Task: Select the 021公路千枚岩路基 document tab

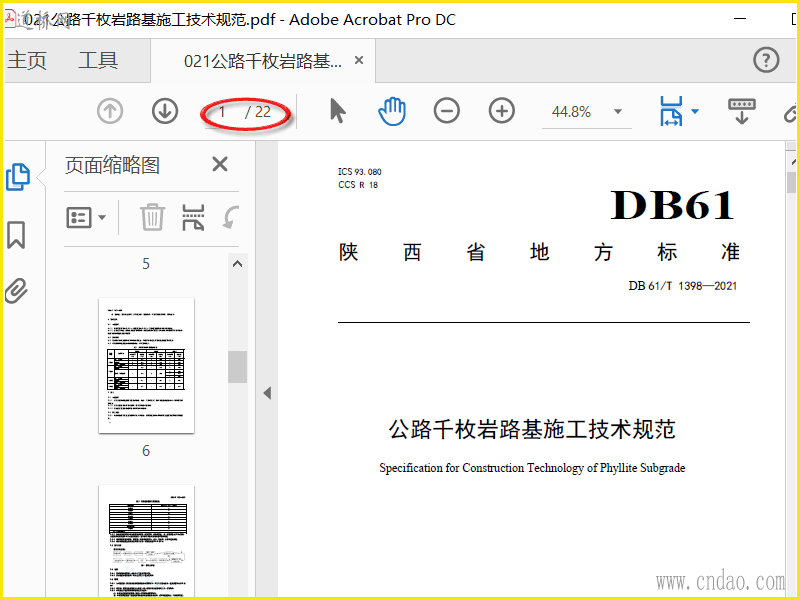Action: coord(263,61)
